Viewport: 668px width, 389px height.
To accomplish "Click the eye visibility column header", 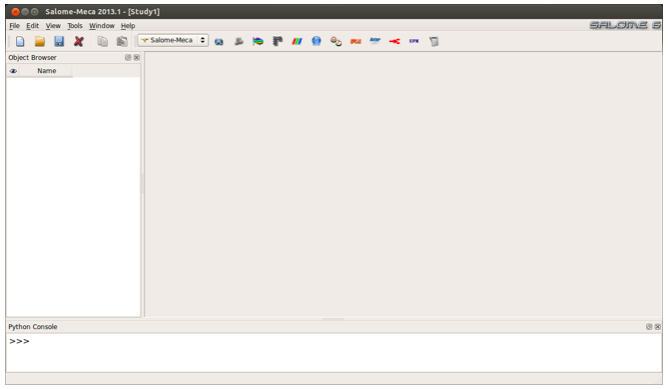I will coord(13,71).
